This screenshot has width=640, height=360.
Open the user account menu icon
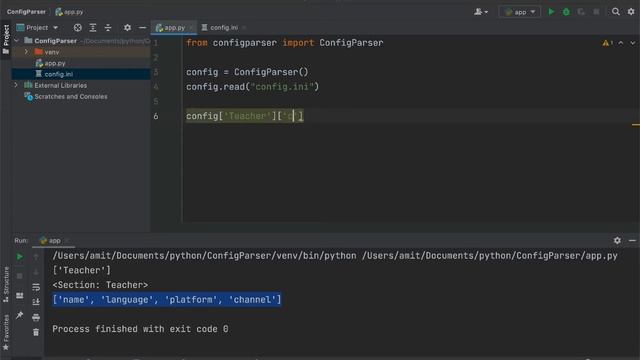point(481,12)
